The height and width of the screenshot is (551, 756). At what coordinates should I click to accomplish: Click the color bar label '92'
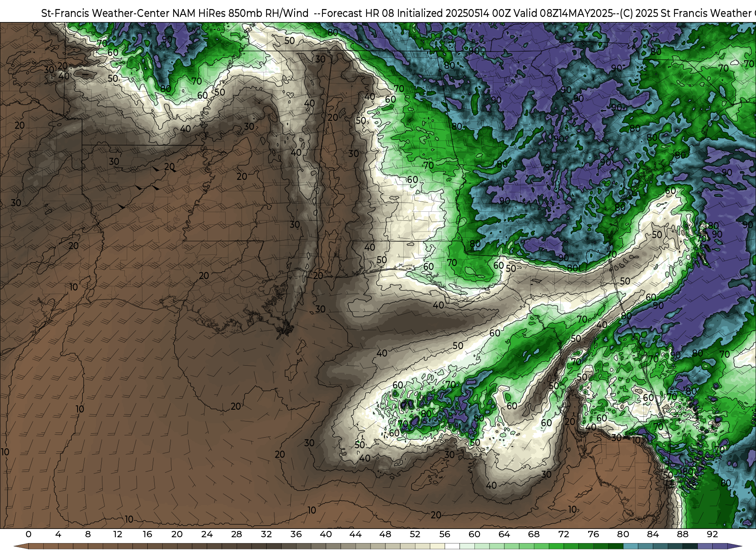pos(712,534)
